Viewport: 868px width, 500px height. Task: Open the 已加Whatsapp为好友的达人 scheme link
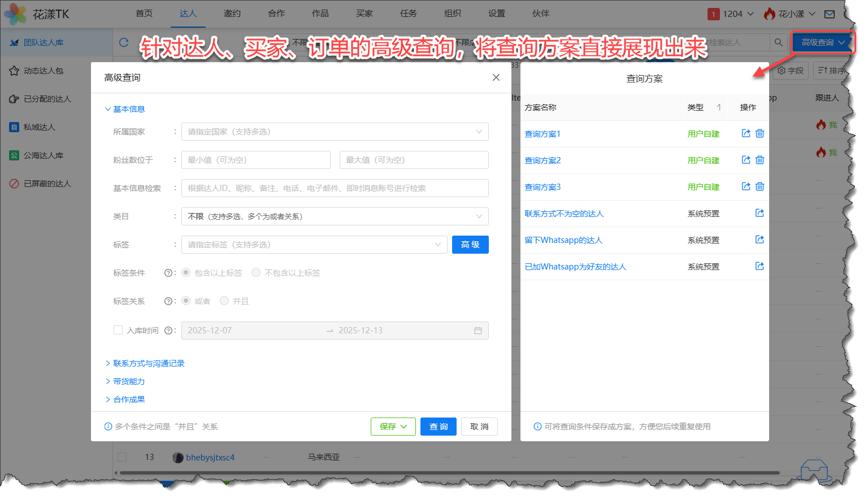pyautogui.click(x=575, y=267)
